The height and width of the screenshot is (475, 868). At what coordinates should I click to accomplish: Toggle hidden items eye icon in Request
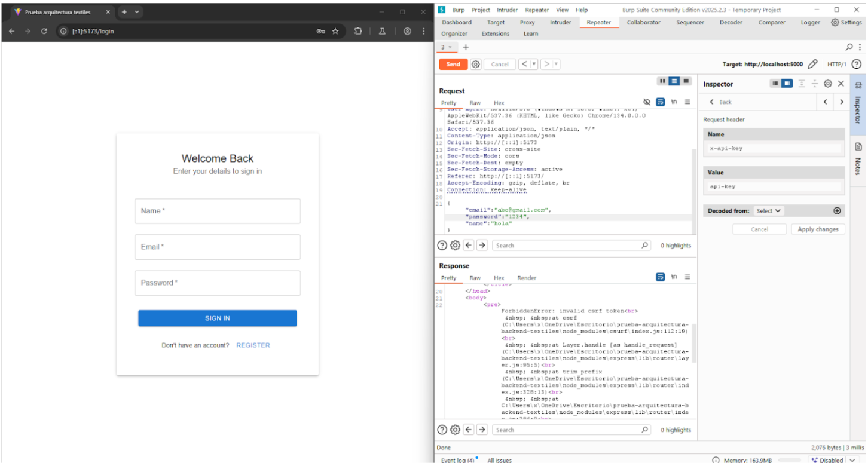(647, 102)
